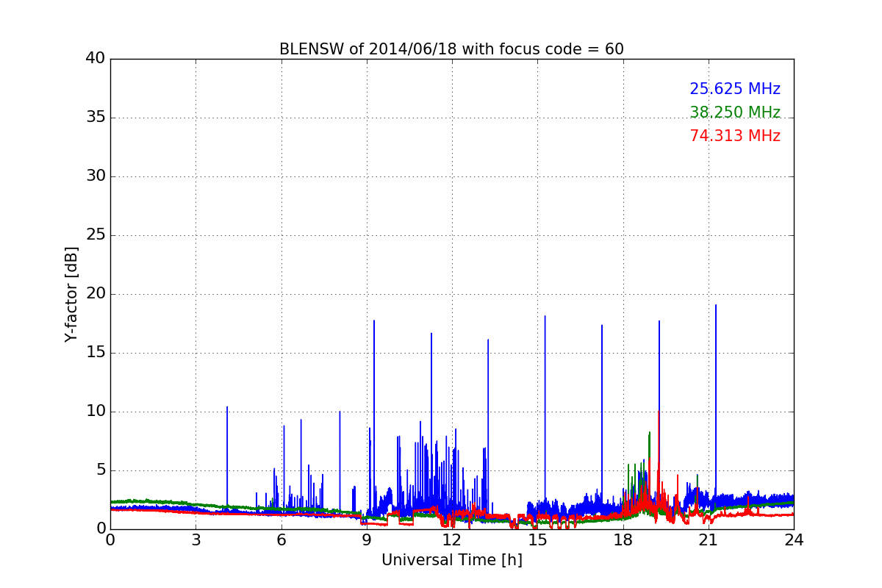Click the x-axis tick label 15
Screen dimensions: 882x588
pyautogui.click(x=537, y=540)
